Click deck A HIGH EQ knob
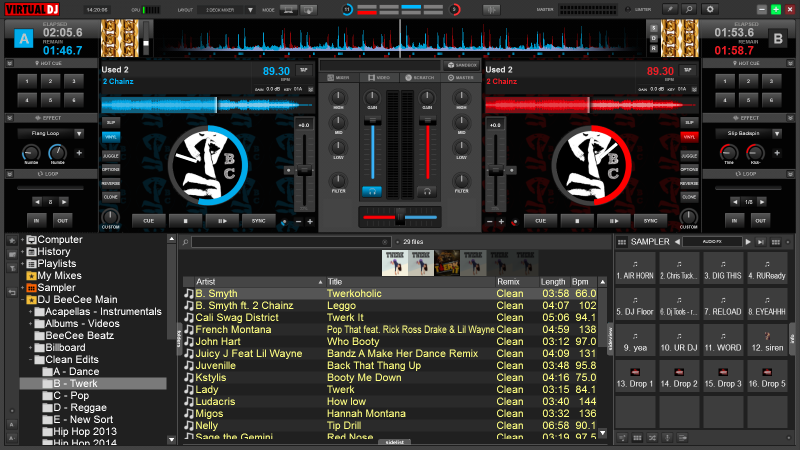 (x=338, y=97)
